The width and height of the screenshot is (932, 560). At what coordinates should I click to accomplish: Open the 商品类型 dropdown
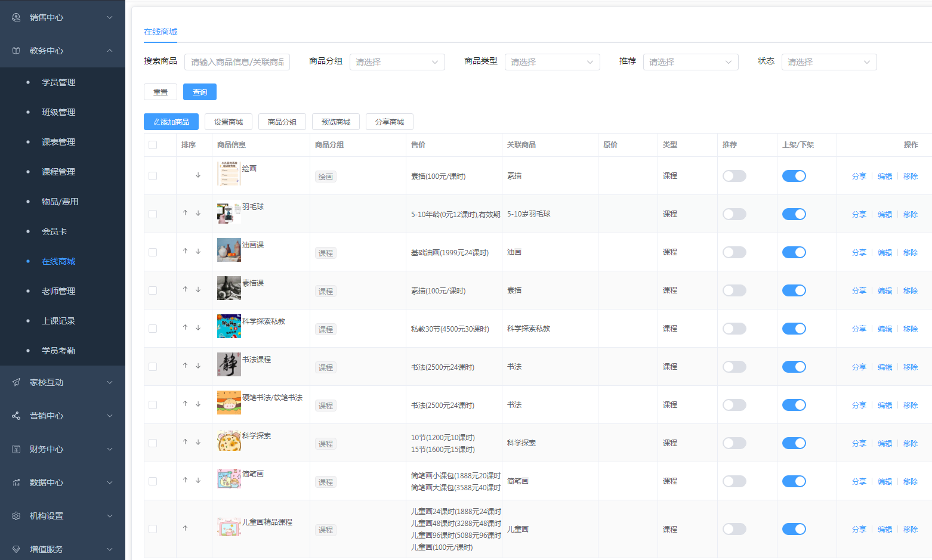click(x=553, y=62)
